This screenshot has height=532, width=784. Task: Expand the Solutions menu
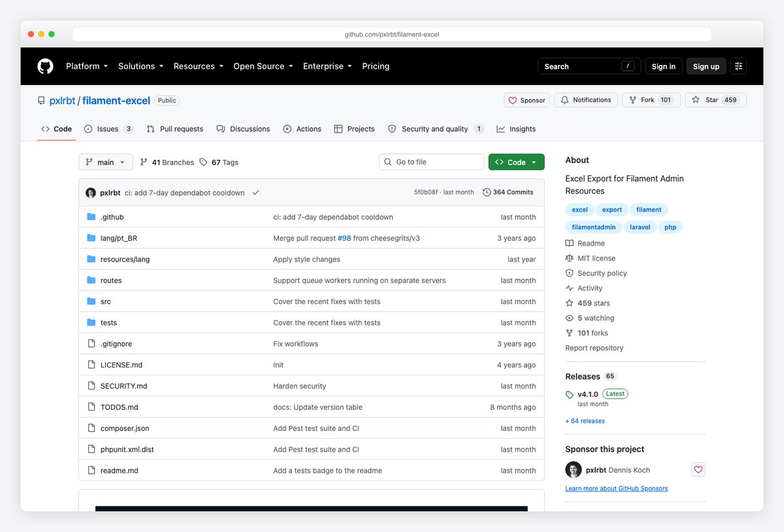(141, 66)
